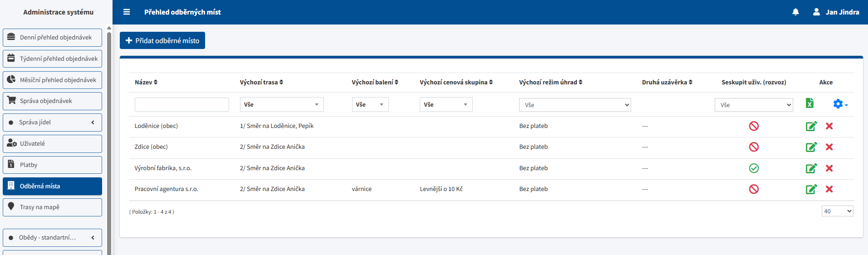Screen dimensions: 868x255
Task: Toggle grouping status for Pracovní agentura row
Action: pyautogui.click(x=754, y=189)
